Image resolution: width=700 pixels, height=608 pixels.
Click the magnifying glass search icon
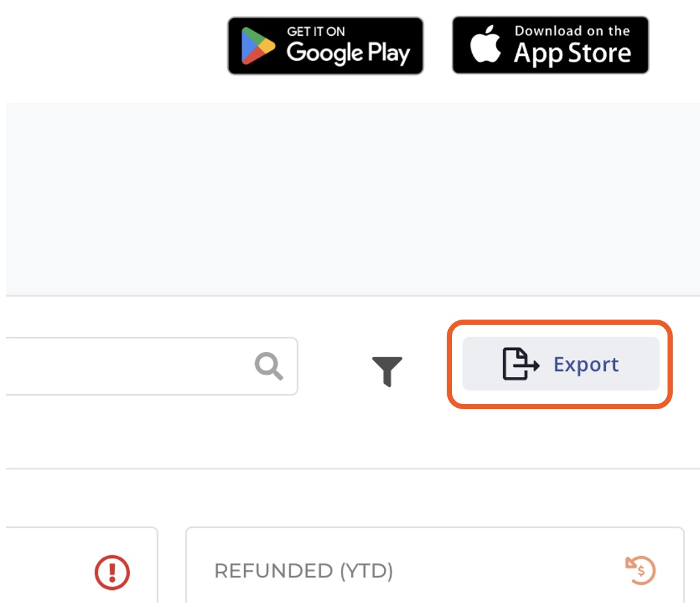(x=269, y=366)
